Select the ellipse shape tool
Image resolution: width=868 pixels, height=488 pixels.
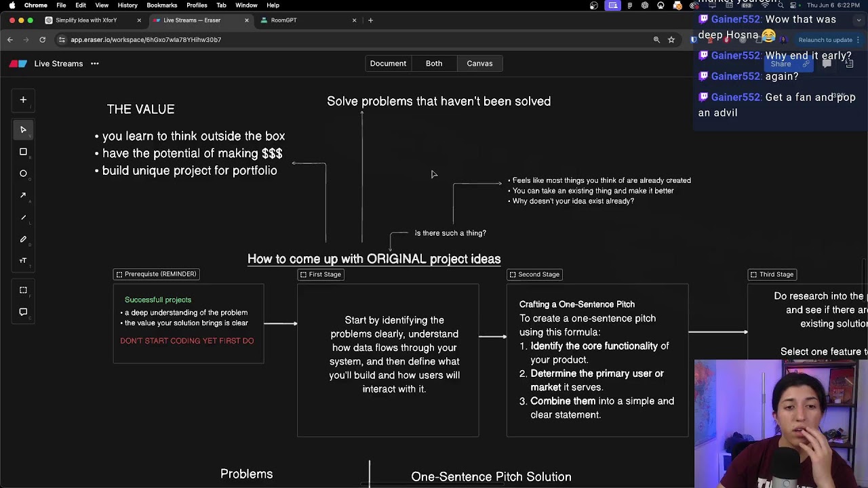coord(23,174)
